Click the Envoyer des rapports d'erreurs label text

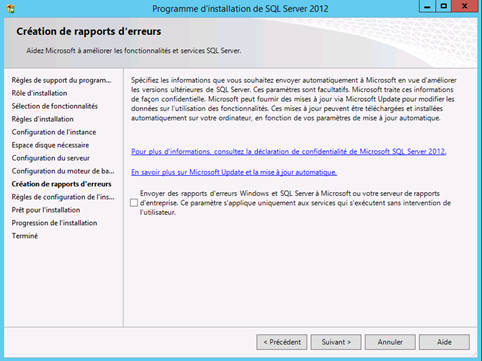click(295, 203)
